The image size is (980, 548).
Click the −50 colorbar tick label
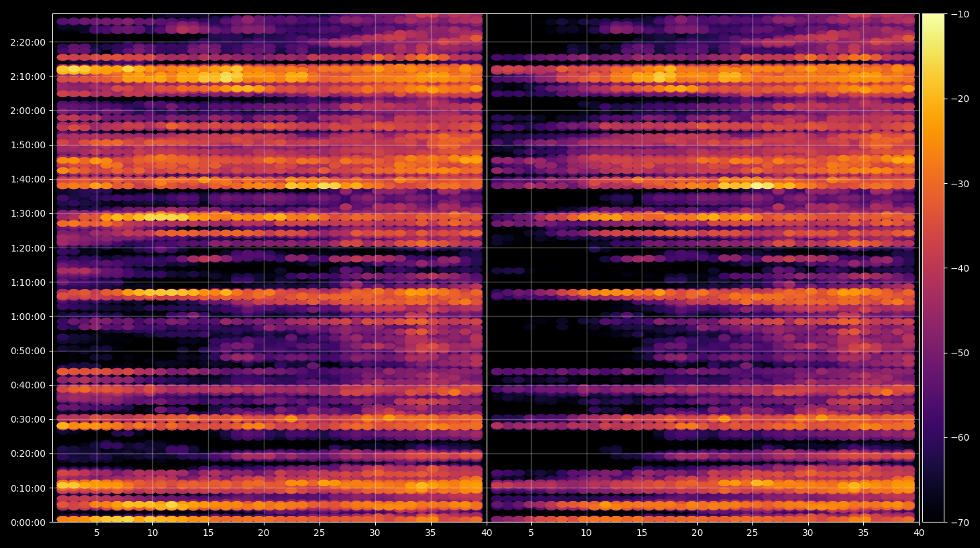pos(960,353)
